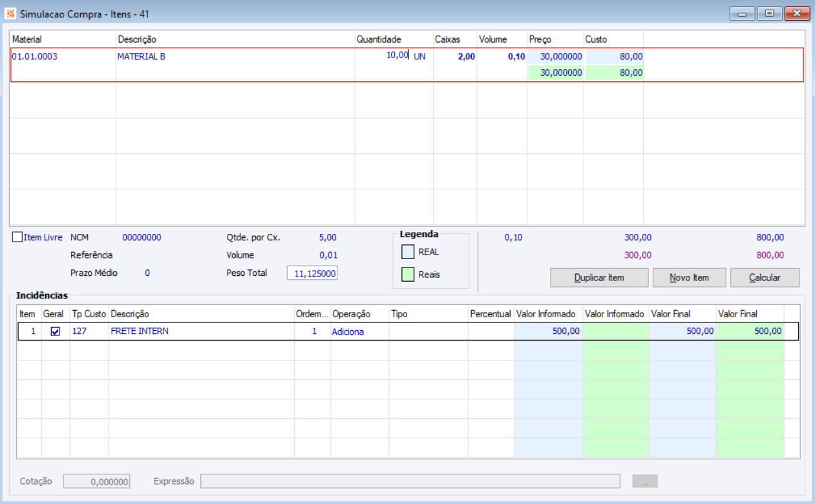This screenshot has width=815, height=504.
Task: Click the Prazo Médio value 0
Action: (147, 273)
